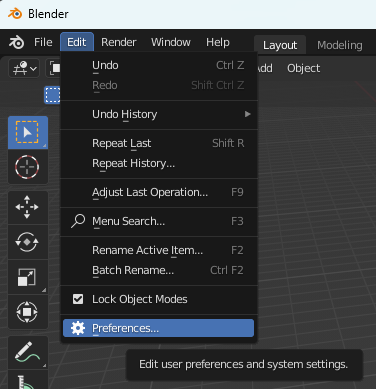Open the File menu
Screen dimensions: 376x389
coord(43,42)
